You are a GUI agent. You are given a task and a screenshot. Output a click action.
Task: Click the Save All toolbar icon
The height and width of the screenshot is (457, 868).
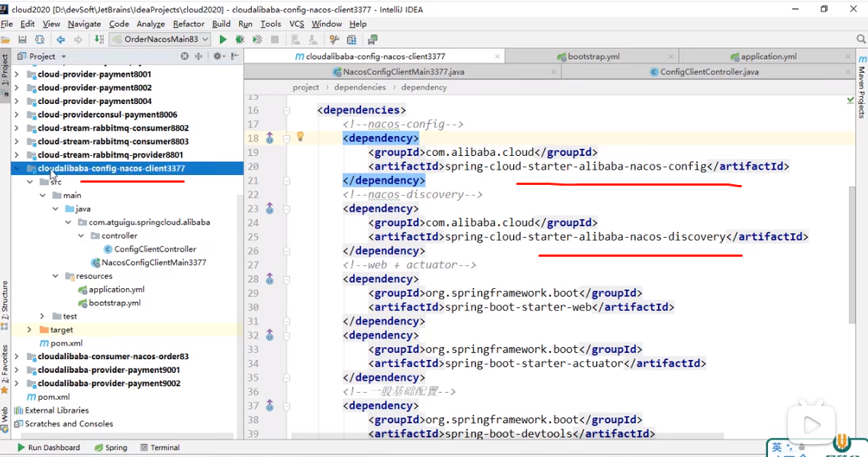[22, 40]
